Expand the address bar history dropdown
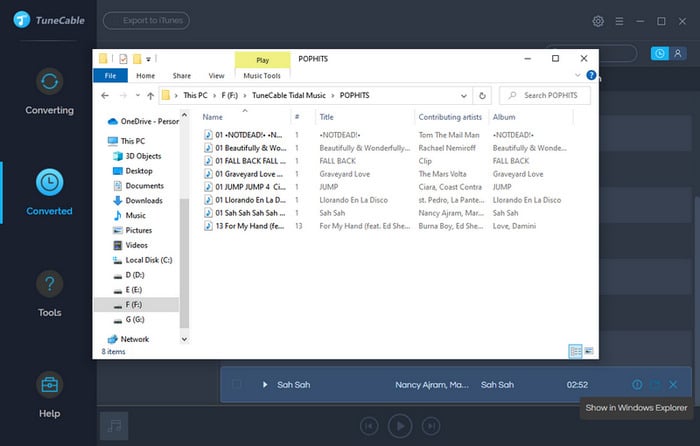This screenshot has height=446, width=700. point(464,96)
